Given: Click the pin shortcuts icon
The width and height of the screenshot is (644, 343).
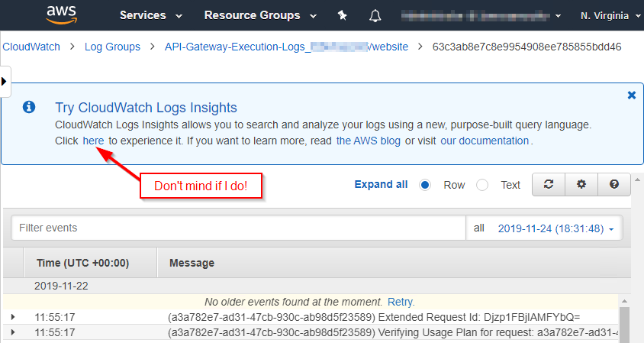Looking at the screenshot, I should [x=342, y=15].
